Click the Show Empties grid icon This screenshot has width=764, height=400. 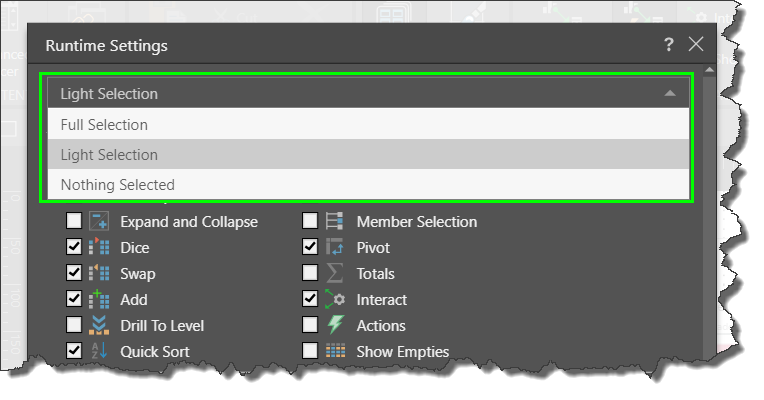(x=335, y=352)
